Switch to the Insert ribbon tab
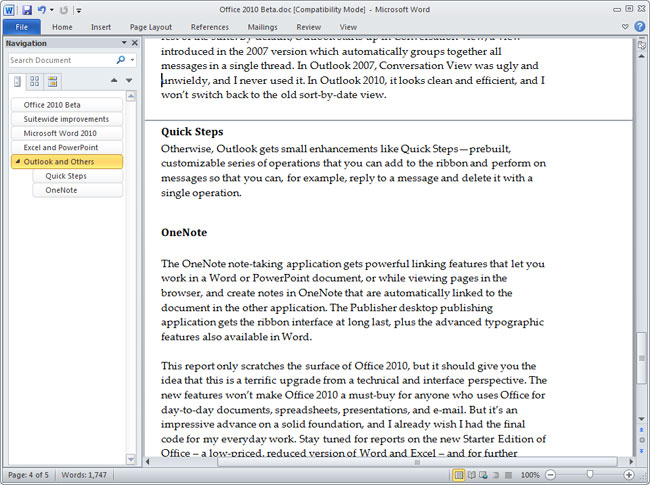The image size is (650, 485). pos(101,27)
